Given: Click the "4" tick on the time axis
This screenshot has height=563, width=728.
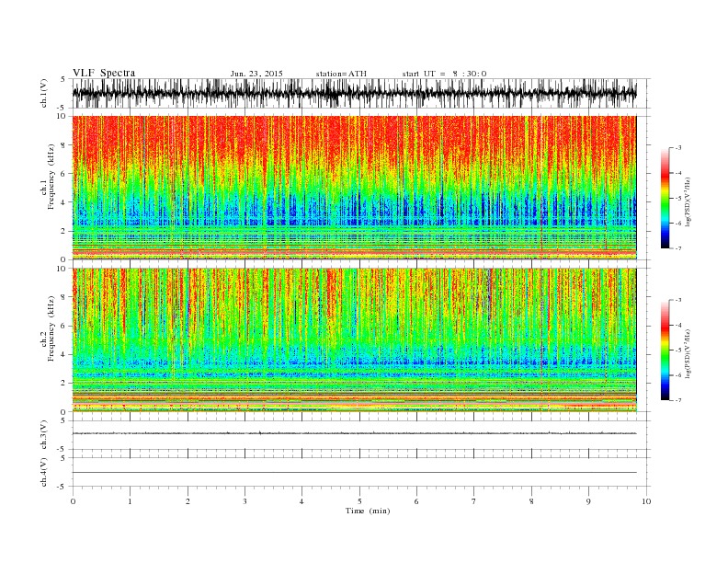Looking at the screenshot, I should pyautogui.click(x=301, y=501).
